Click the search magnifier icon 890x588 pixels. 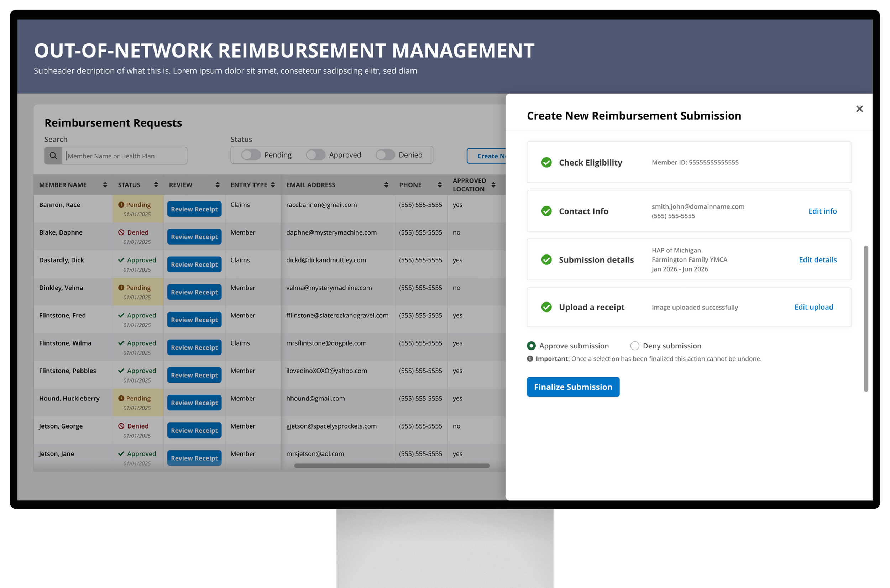click(53, 156)
